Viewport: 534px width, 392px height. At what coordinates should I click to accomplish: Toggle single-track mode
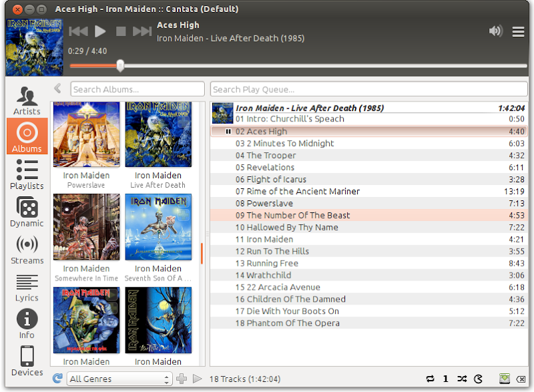[x=445, y=379]
